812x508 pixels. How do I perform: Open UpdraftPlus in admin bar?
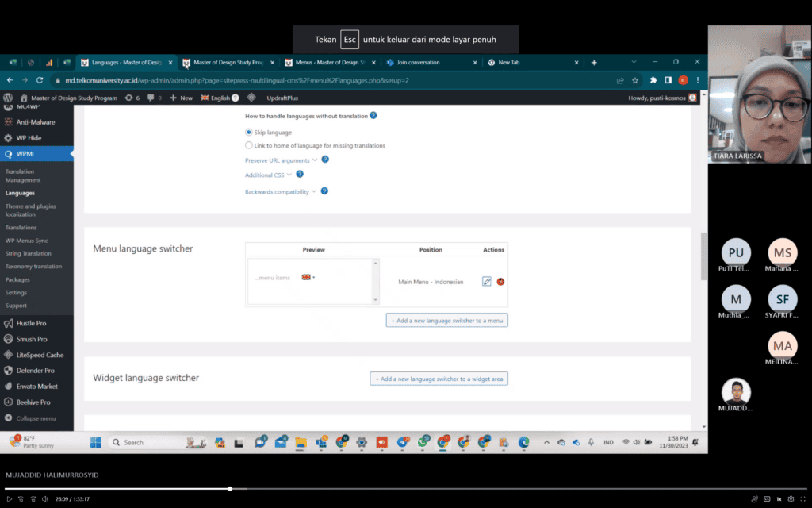(x=282, y=98)
